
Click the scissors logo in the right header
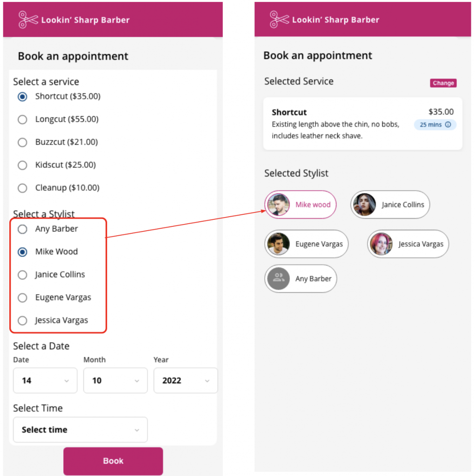pyautogui.click(x=277, y=20)
